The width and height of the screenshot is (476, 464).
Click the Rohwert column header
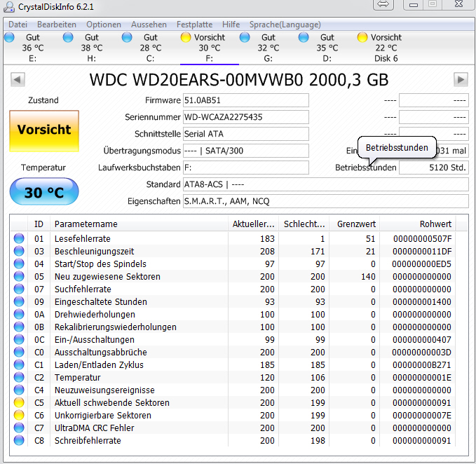click(x=418, y=224)
